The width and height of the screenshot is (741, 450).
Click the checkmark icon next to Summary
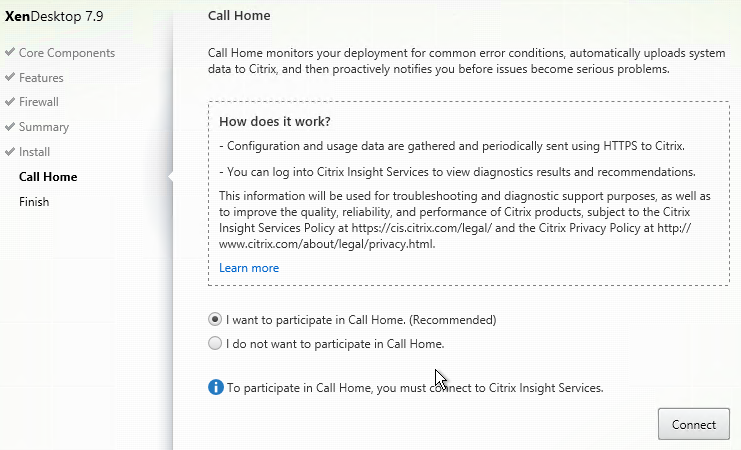coord(10,126)
